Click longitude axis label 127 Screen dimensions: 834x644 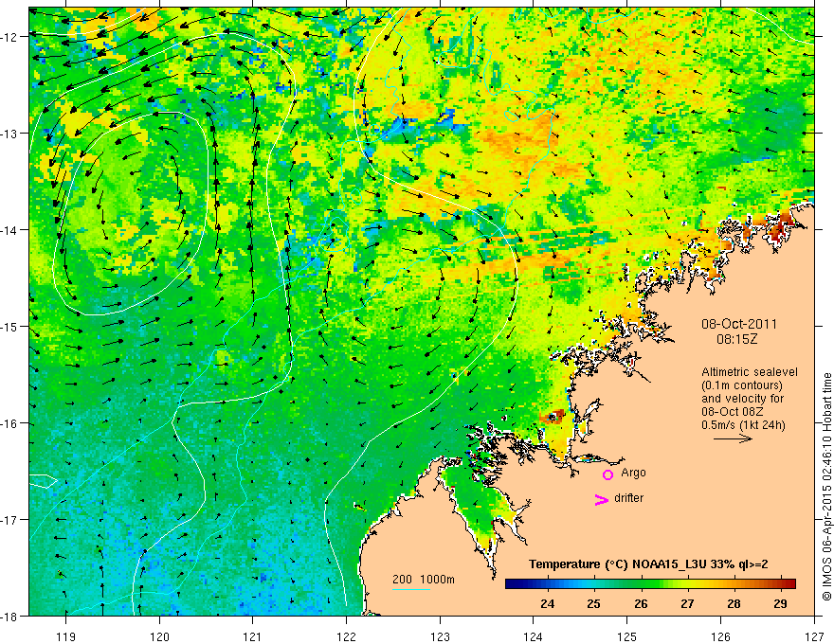tap(814, 636)
